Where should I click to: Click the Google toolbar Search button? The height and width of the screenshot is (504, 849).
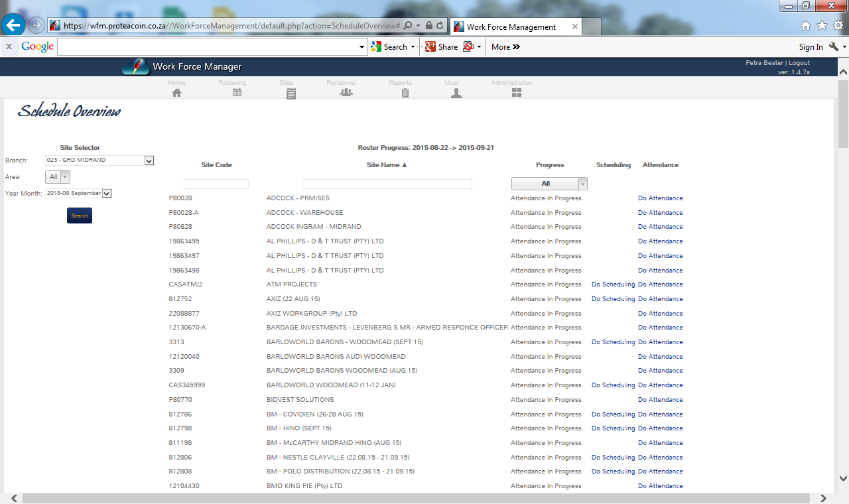(389, 46)
